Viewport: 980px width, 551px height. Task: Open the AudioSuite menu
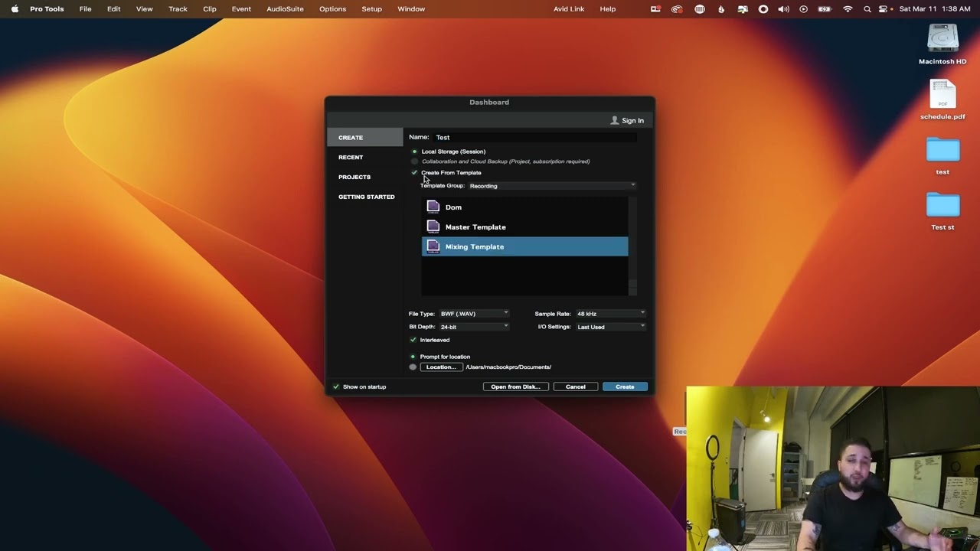point(285,9)
